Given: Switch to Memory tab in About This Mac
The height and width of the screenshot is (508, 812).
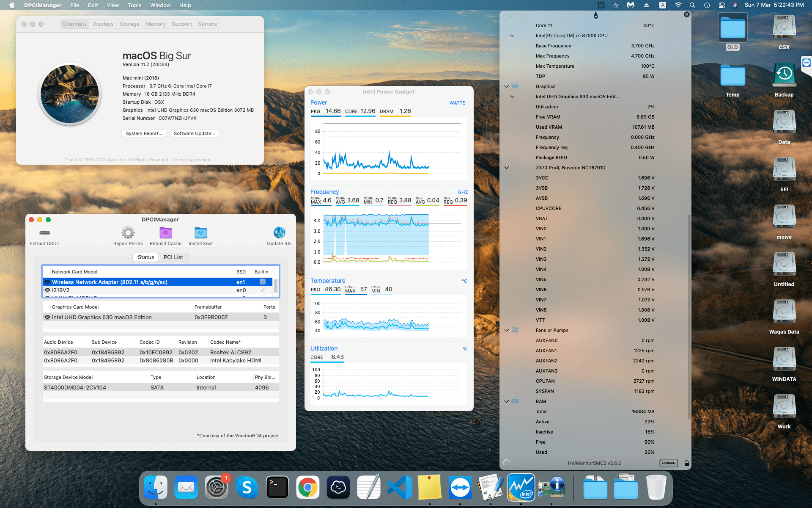Looking at the screenshot, I should (155, 24).
